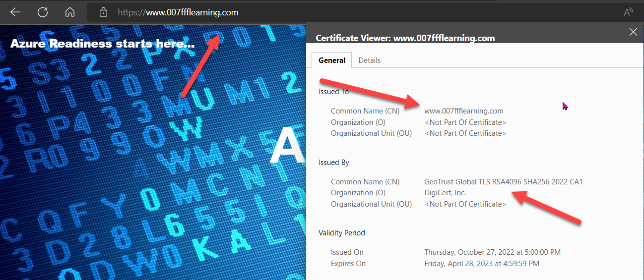The height and width of the screenshot is (280, 644).
Task: Select the GeoTrust Global TLS issuer name
Action: click(503, 182)
